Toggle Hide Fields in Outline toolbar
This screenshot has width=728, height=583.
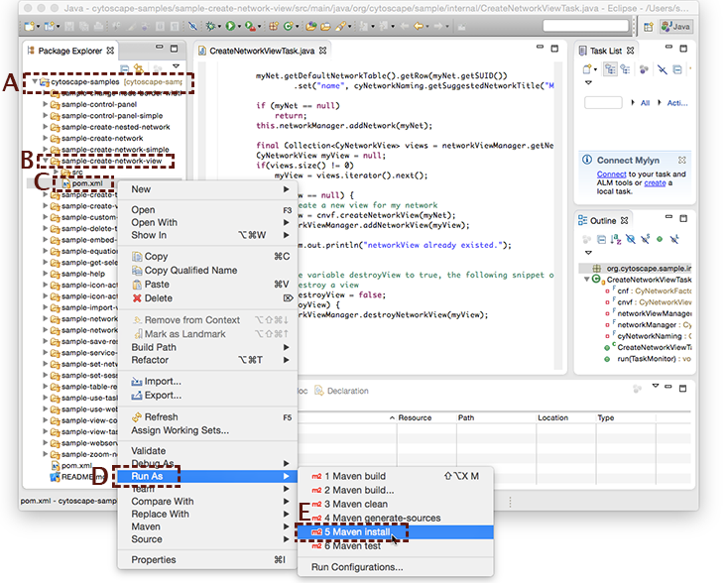[631, 239]
